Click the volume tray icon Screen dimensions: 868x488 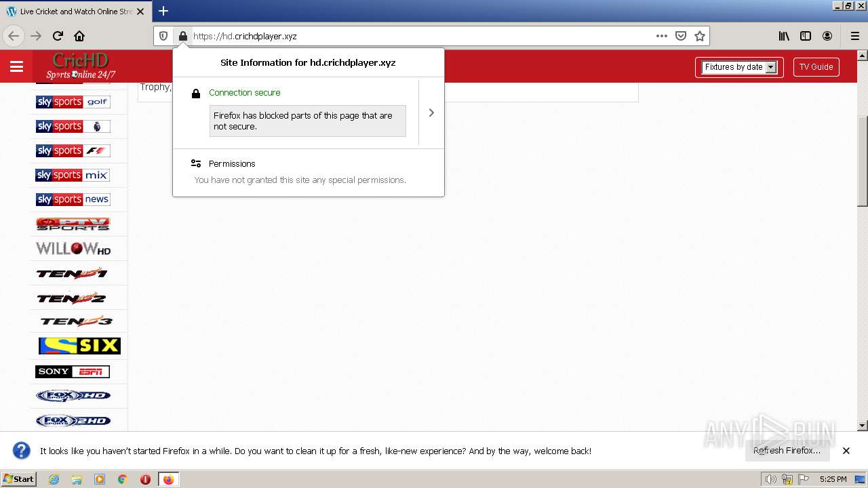coord(770,479)
